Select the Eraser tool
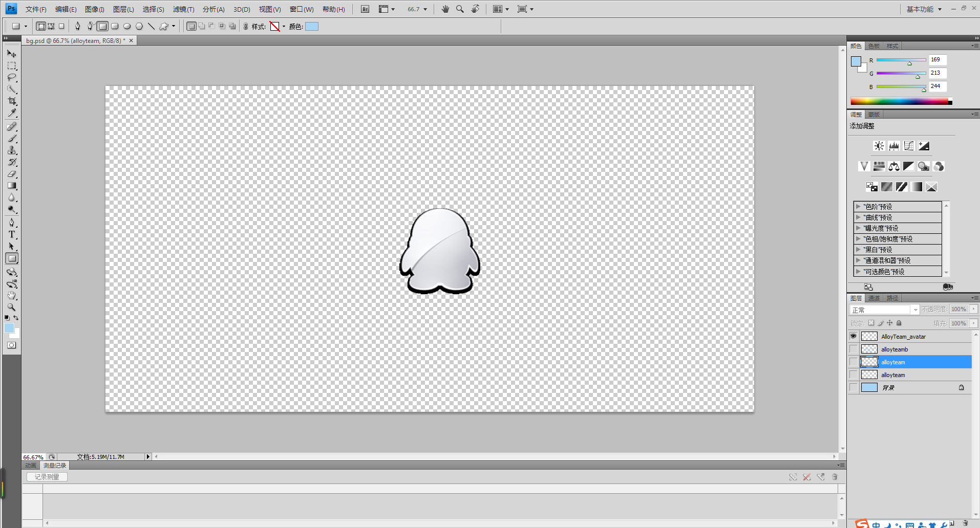This screenshot has width=980, height=528. [x=12, y=174]
